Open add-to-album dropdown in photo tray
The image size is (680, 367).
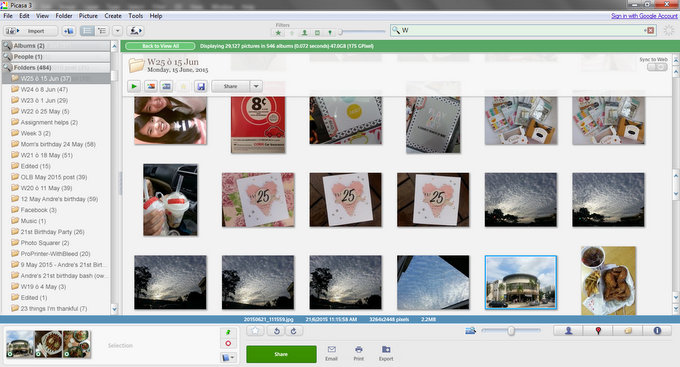(x=228, y=358)
